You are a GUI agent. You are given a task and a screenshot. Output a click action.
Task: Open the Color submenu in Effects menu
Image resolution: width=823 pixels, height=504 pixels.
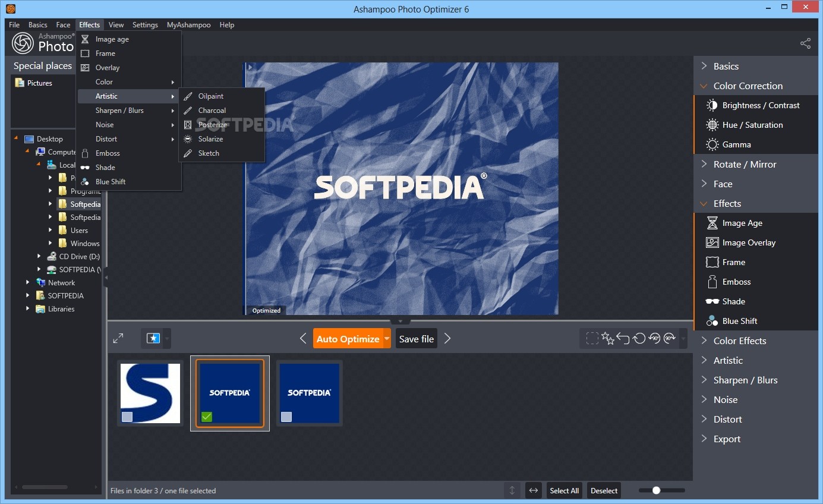[x=128, y=81]
